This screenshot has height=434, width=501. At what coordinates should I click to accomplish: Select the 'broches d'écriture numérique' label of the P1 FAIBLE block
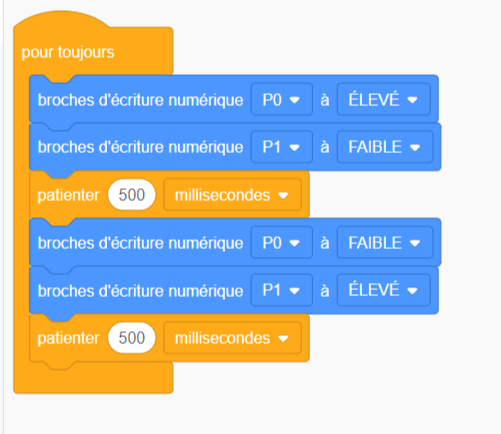140,147
